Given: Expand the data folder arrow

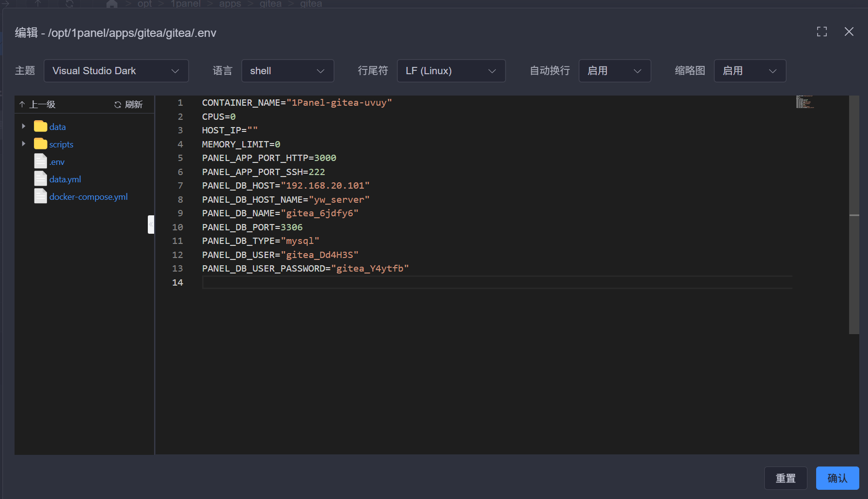Looking at the screenshot, I should (x=23, y=127).
